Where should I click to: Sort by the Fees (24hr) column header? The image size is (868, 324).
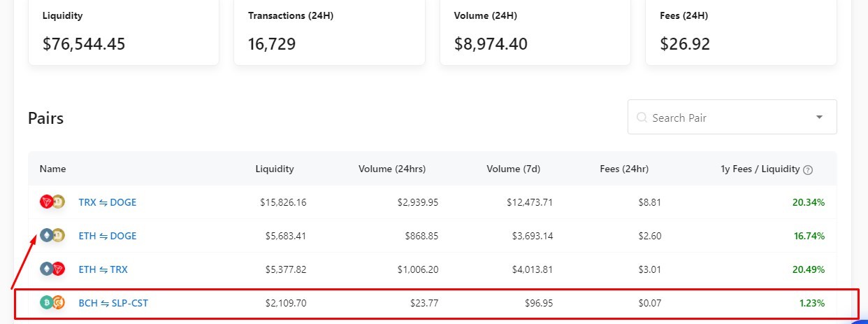[x=624, y=169]
